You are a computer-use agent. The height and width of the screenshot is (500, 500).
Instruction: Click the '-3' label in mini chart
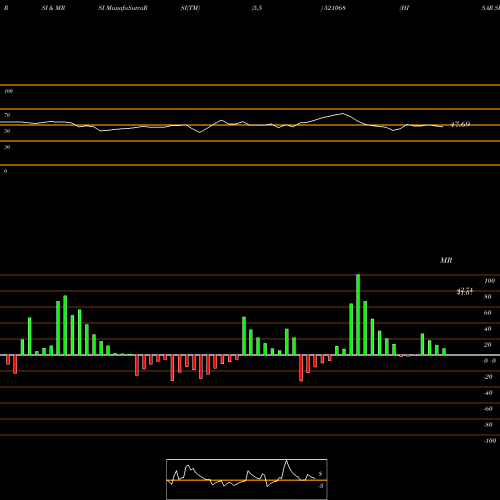click(321, 486)
